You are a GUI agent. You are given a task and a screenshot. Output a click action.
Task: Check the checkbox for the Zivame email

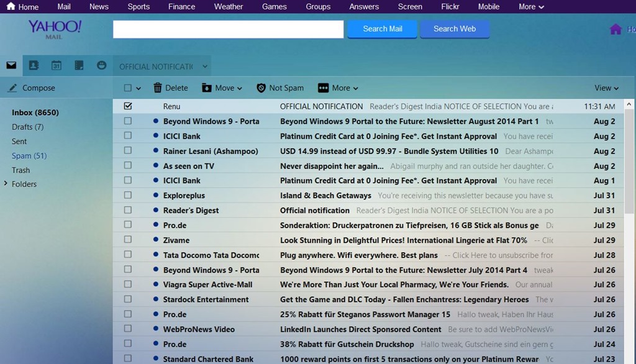pyautogui.click(x=128, y=240)
